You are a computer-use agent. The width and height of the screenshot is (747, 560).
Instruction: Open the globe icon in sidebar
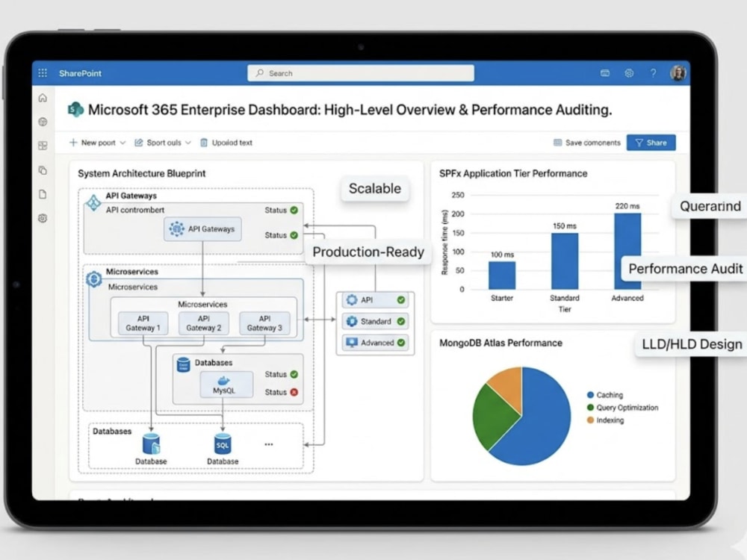43,122
